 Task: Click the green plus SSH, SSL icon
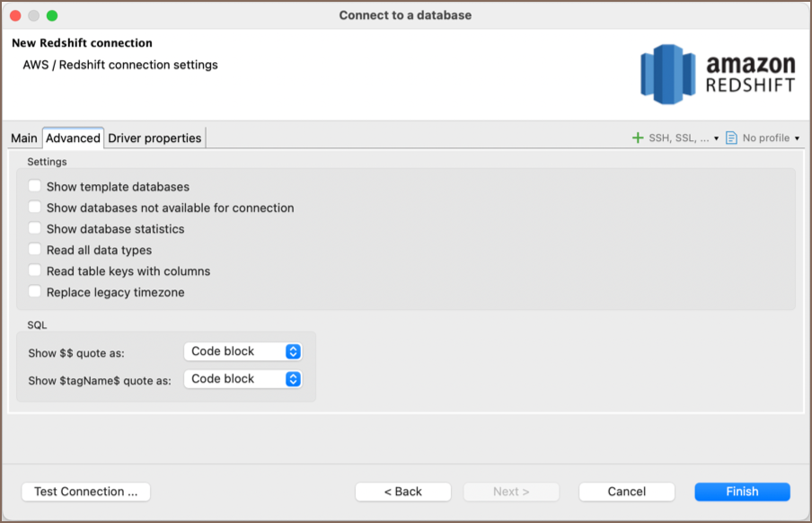(x=638, y=138)
